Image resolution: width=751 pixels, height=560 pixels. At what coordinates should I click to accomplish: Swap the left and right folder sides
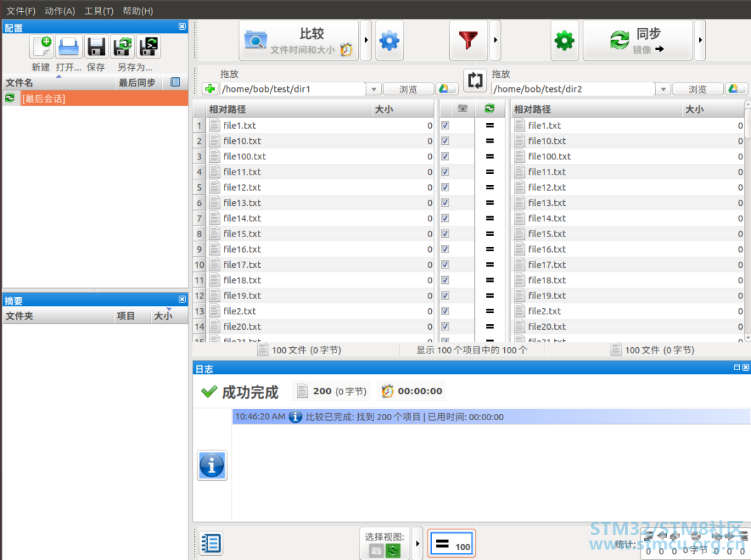(x=475, y=80)
